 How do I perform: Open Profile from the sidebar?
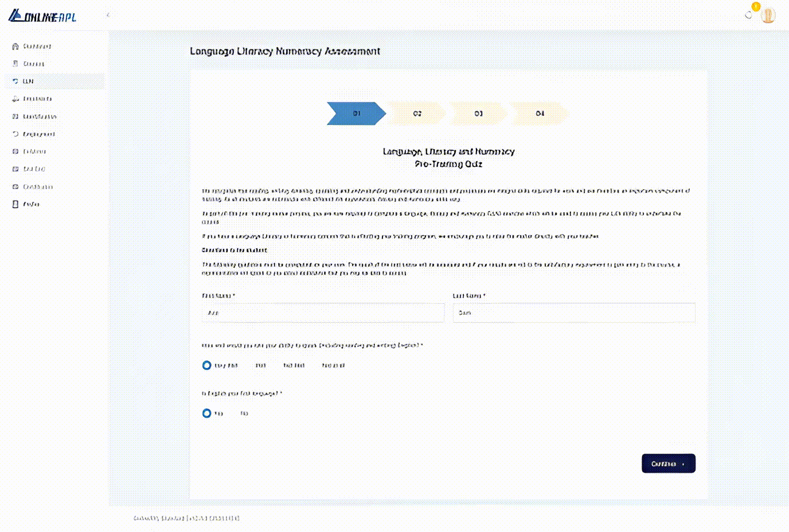[x=31, y=204]
